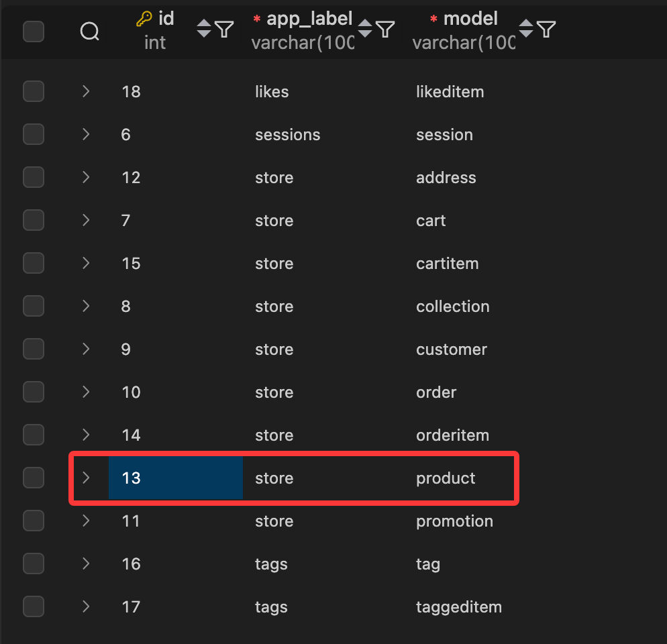Select the 'sessions' app_label cell
Viewport: 667px width, 644px height.
click(x=288, y=135)
